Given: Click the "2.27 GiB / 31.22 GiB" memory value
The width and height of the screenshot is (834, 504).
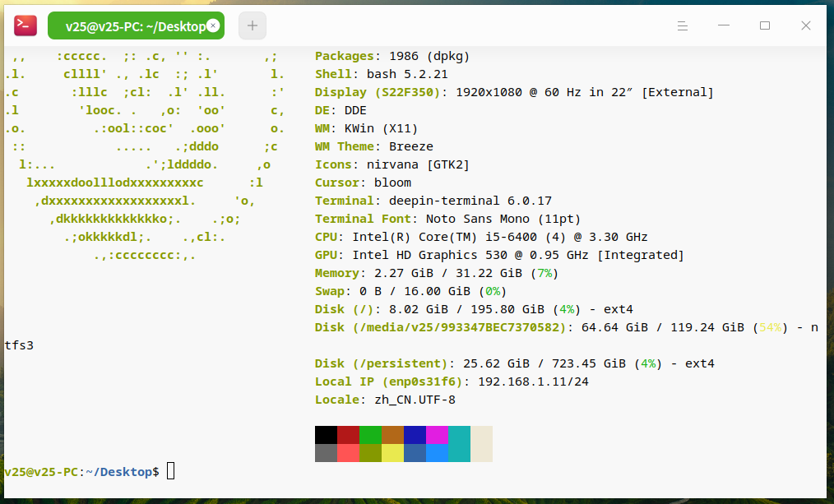Looking at the screenshot, I should pyautogui.click(x=448, y=273).
